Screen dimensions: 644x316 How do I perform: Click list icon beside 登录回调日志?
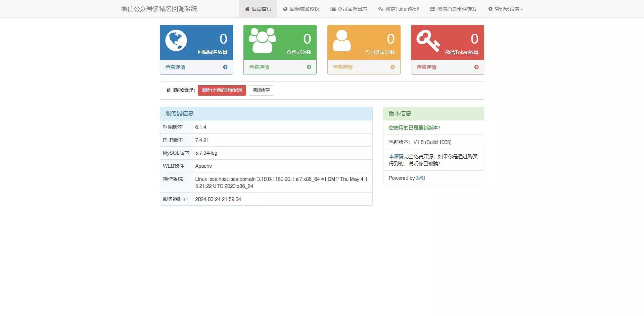click(333, 9)
